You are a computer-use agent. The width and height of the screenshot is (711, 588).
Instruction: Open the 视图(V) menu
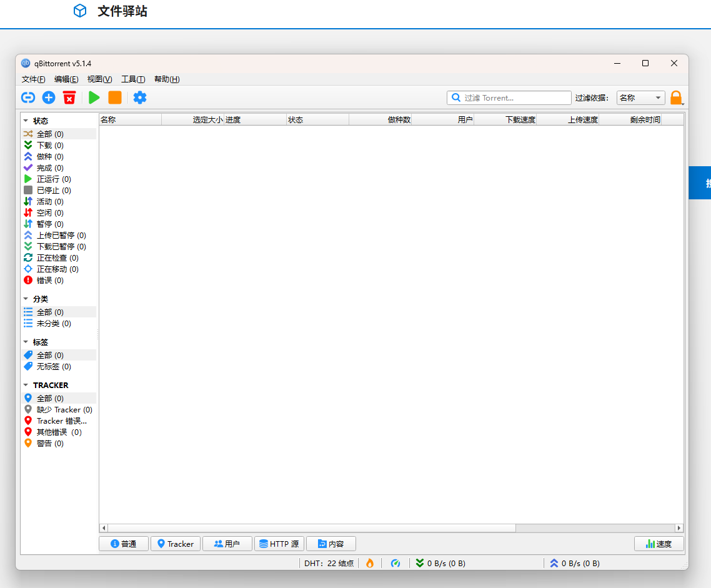[x=99, y=79]
